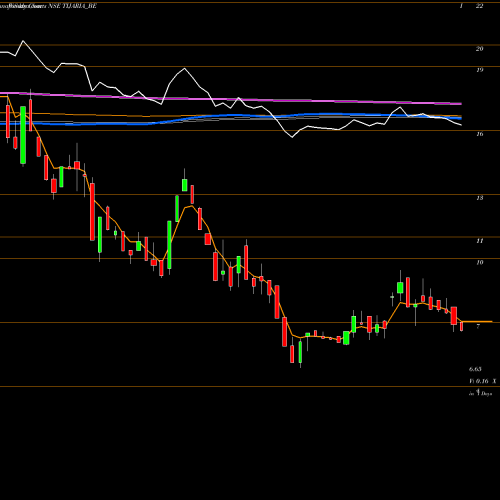Image resolution: width=500 pixels, height=500 pixels.
Task: Click the 19 price axis label
Action: [479, 70]
